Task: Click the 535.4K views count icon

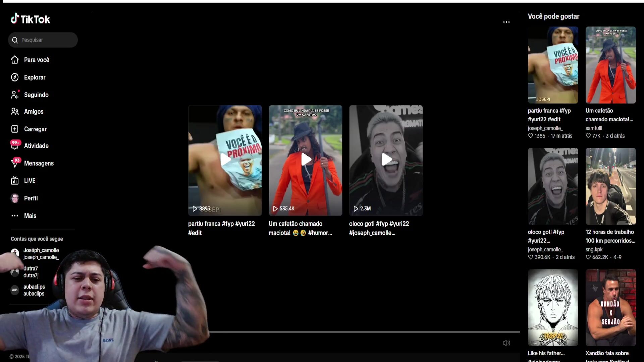Action: click(x=275, y=209)
